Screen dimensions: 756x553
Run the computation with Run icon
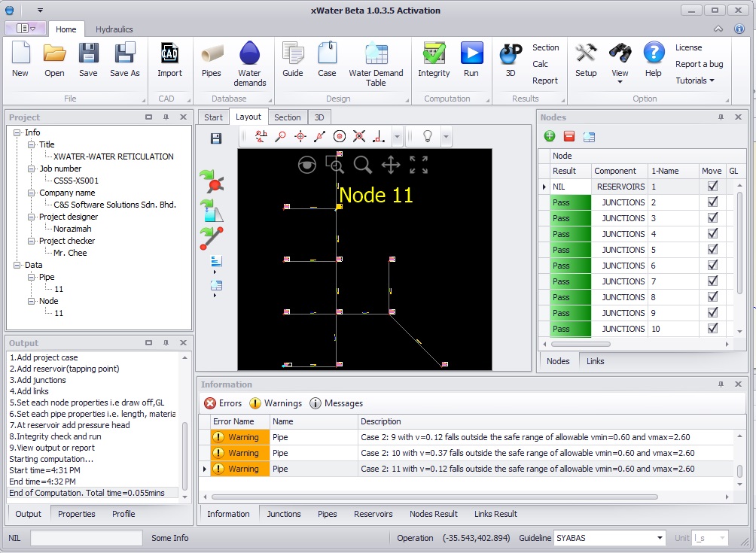click(x=471, y=60)
